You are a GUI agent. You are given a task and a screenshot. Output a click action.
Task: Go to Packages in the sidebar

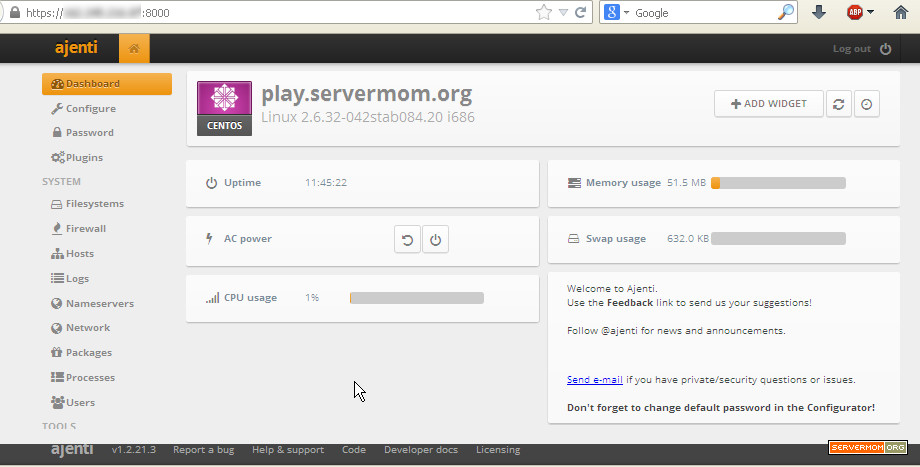coord(88,352)
